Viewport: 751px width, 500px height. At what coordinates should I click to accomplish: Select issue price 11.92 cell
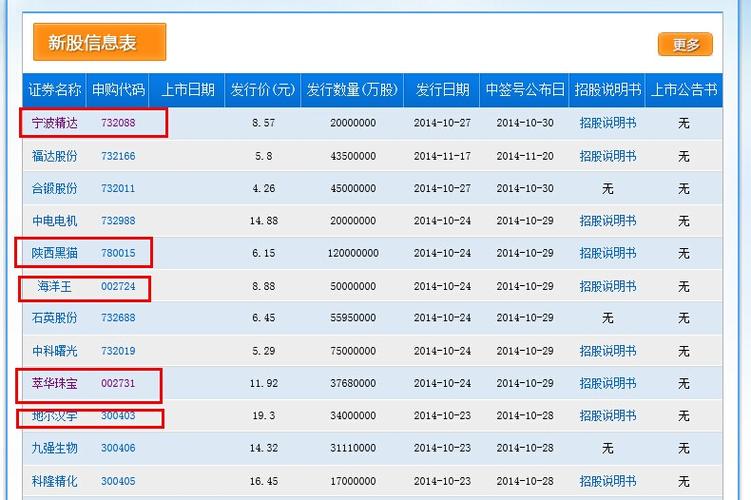[263, 383]
